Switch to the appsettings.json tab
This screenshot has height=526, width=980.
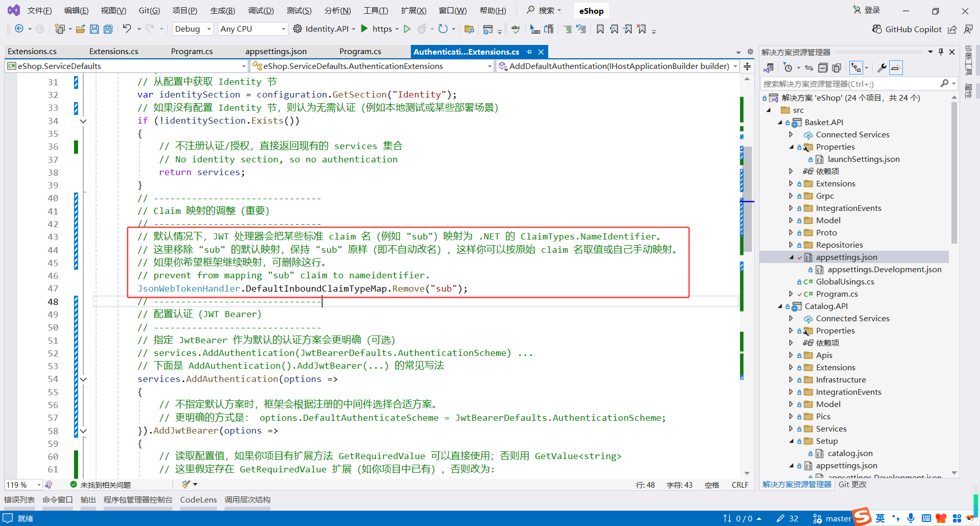pos(276,51)
